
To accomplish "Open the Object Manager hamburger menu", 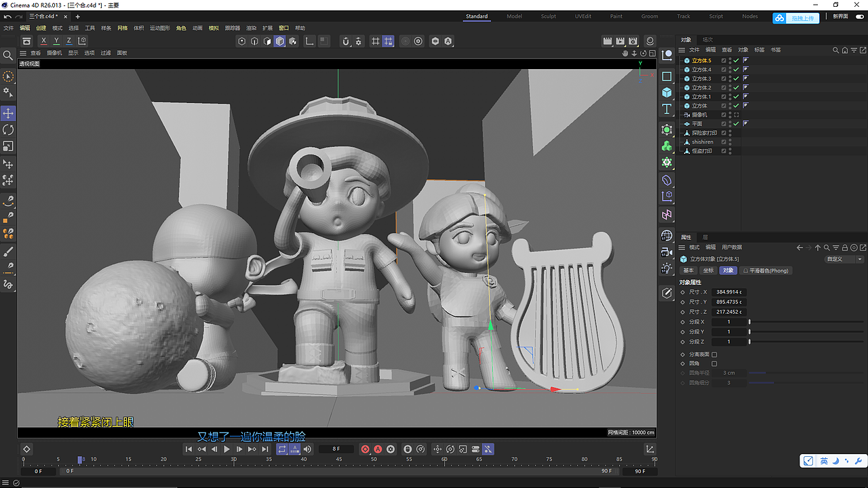I will pyautogui.click(x=682, y=50).
